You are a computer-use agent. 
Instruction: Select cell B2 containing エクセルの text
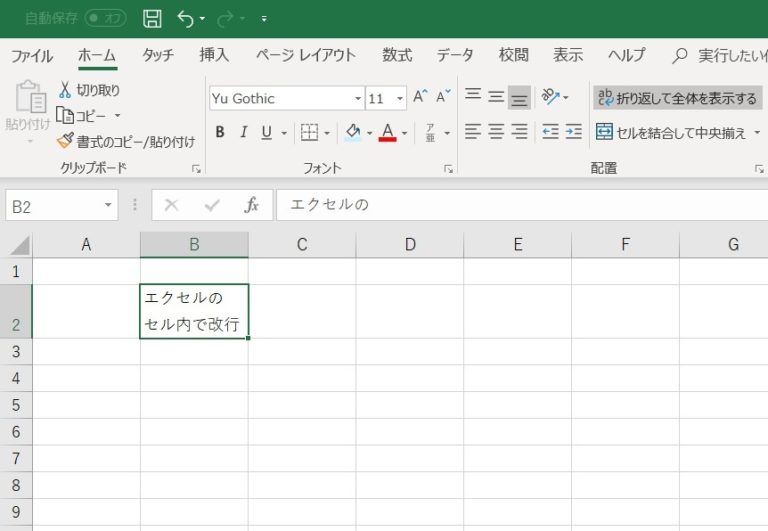pyautogui.click(x=194, y=311)
